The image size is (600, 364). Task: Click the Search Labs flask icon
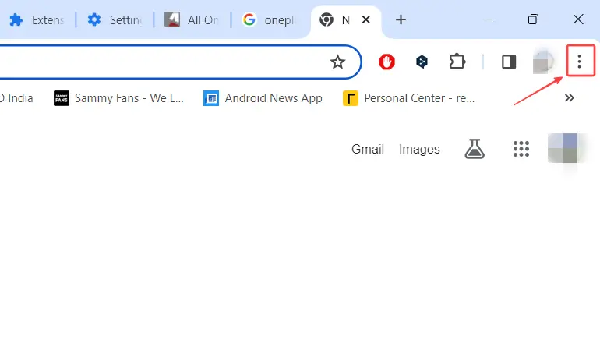tap(475, 149)
